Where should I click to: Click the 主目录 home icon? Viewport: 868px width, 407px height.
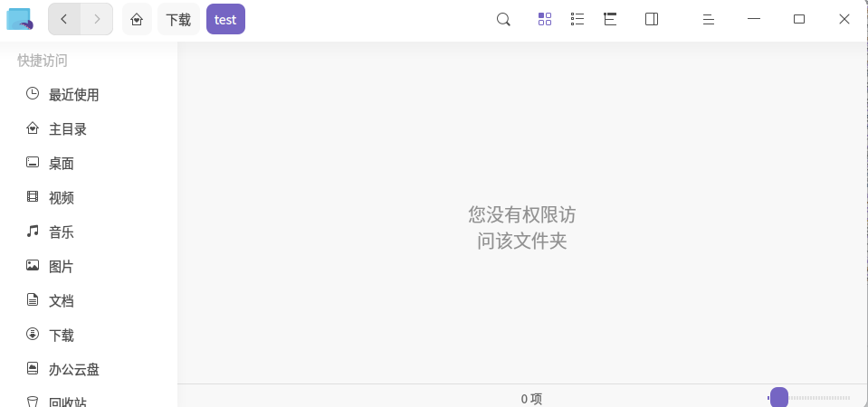point(33,128)
